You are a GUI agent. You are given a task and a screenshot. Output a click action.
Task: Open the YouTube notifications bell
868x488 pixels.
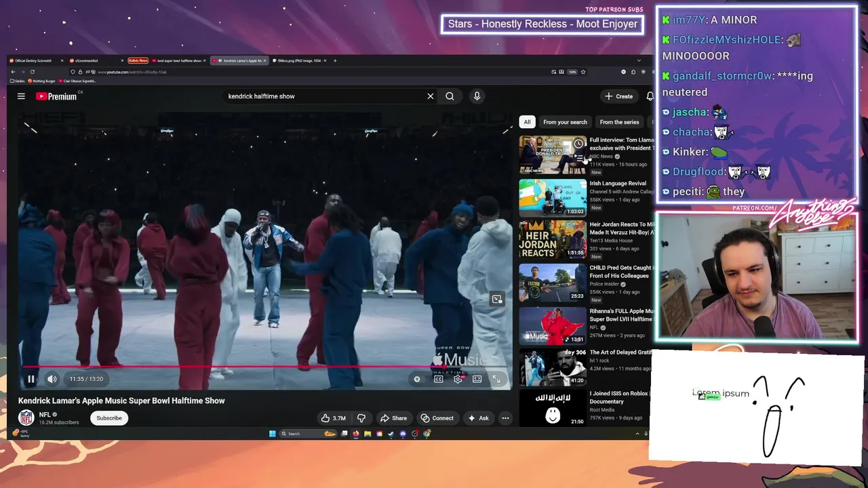[650, 96]
